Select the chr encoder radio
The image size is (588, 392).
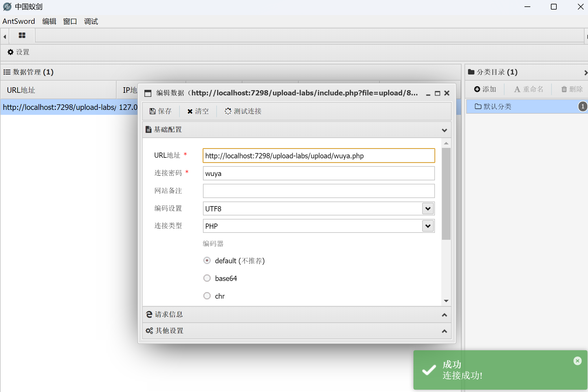[207, 296]
